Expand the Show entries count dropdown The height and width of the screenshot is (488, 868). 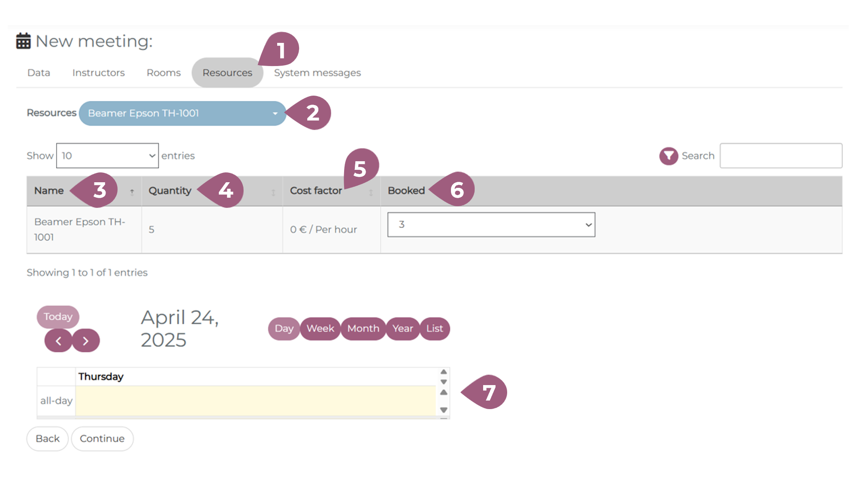(107, 156)
